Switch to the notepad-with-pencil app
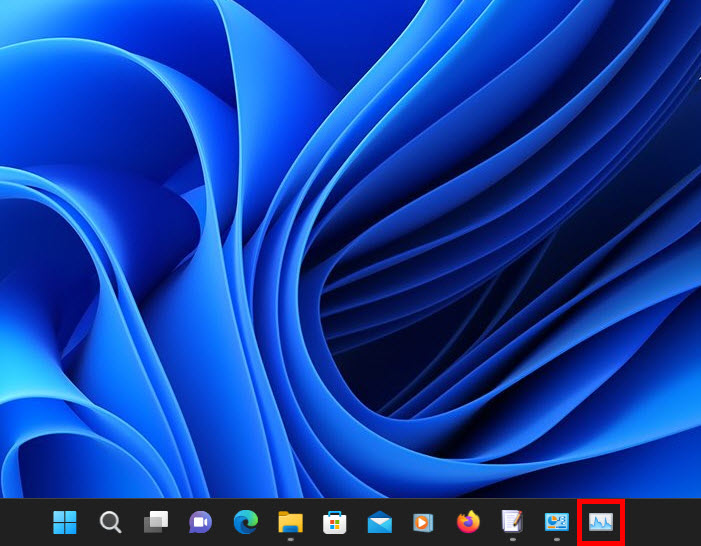Image resolution: width=701 pixels, height=546 pixels. (x=512, y=521)
